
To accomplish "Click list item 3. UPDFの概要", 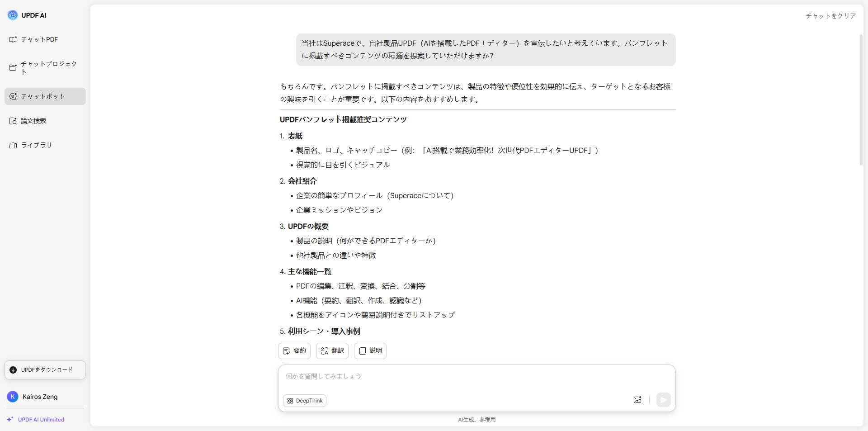I will click(x=304, y=227).
